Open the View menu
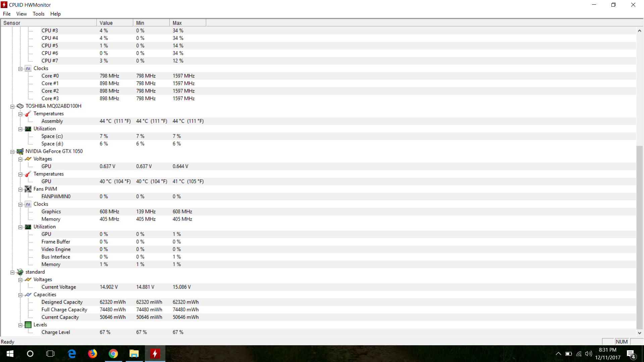Image resolution: width=644 pixels, height=362 pixels. tap(21, 14)
